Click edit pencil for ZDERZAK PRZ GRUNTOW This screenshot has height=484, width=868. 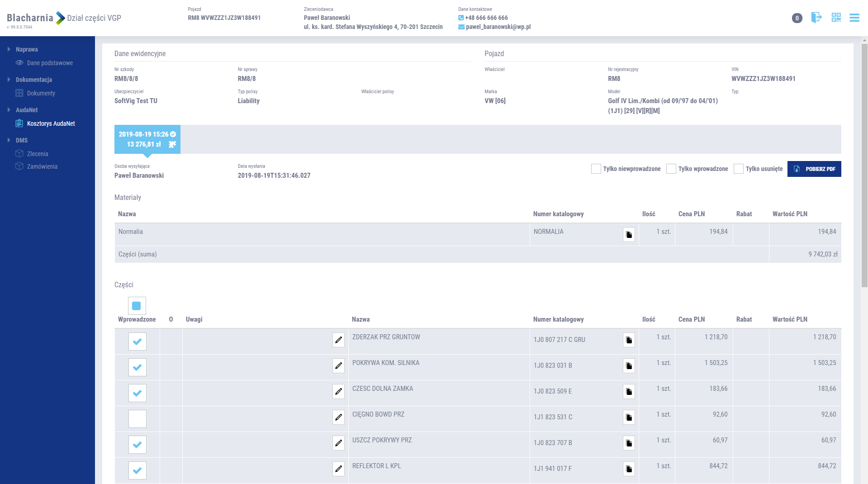(x=338, y=340)
